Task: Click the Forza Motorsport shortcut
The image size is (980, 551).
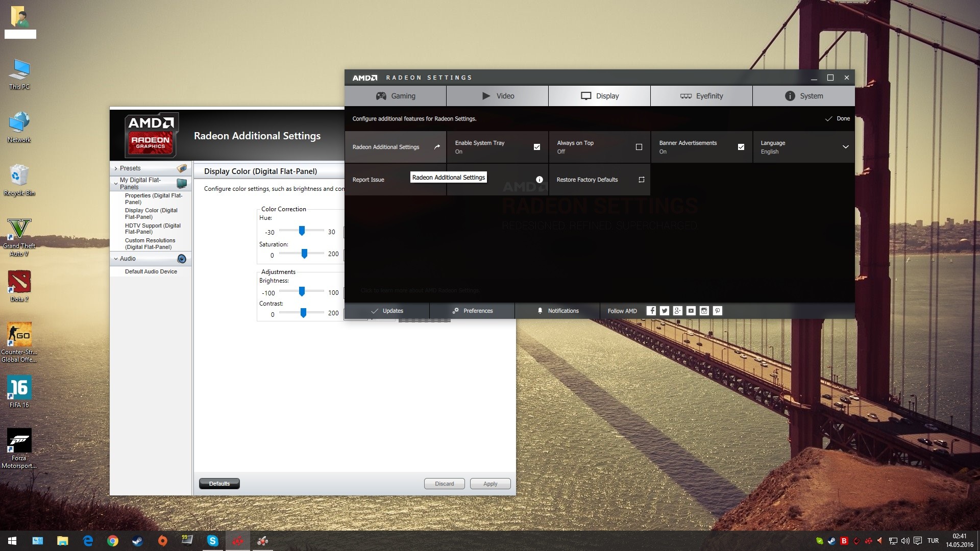Action: coord(19,448)
